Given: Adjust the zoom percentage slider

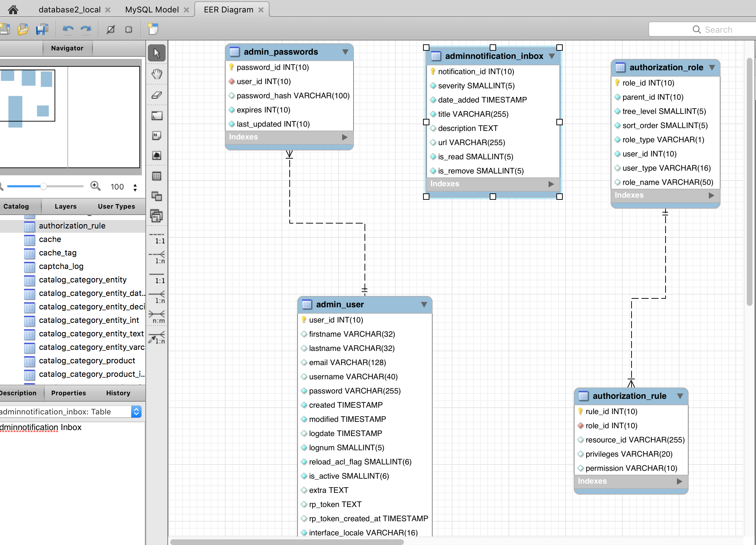Looking at the screenshot, I should pyautogui.click(x=44, y=187).
